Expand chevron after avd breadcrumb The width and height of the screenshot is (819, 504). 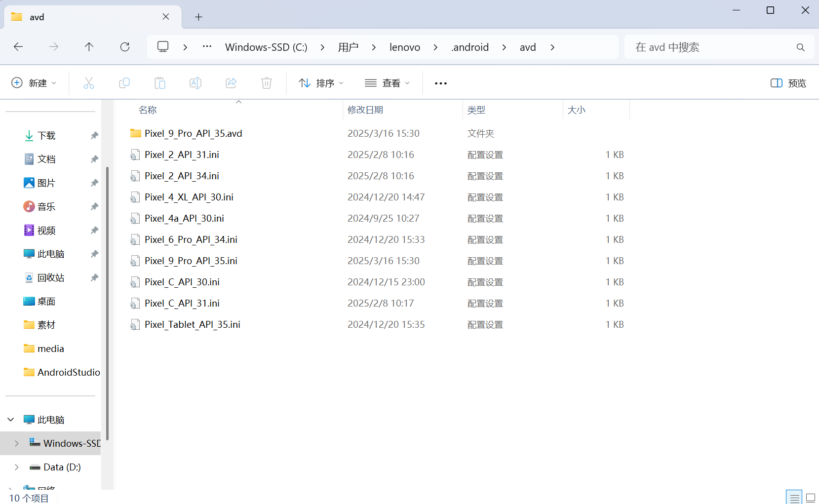tap(552, 47)
